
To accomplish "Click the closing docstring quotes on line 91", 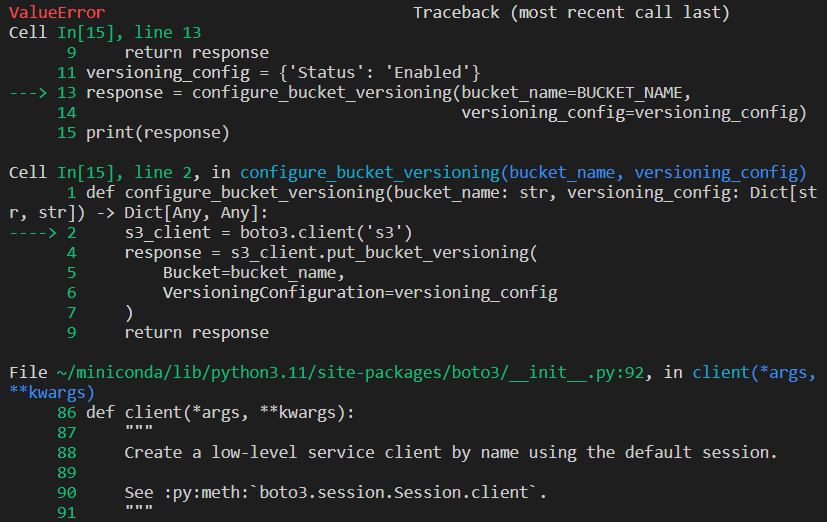I will point(139,509).
